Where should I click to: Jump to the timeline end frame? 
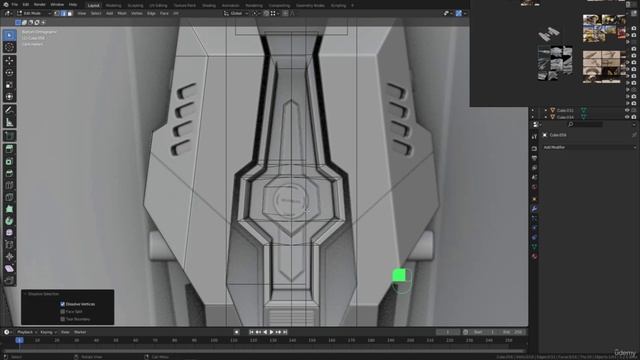285,332
